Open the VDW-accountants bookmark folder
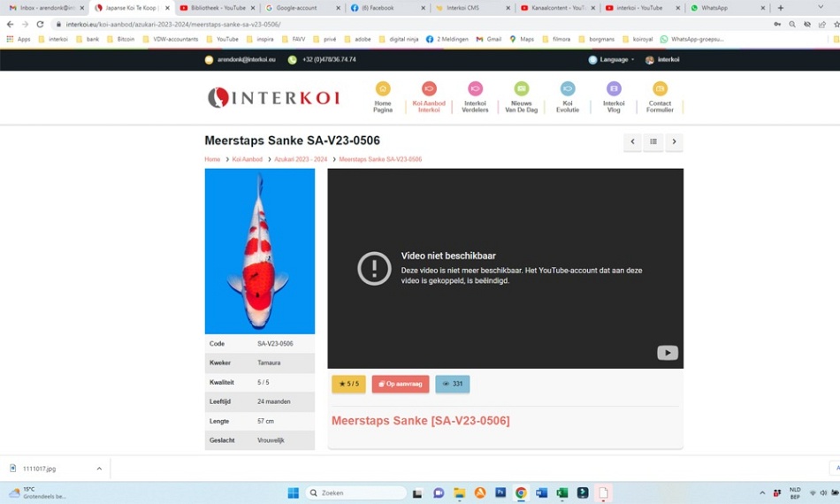This screenshot has width=840, height=504. pos(171,39)
